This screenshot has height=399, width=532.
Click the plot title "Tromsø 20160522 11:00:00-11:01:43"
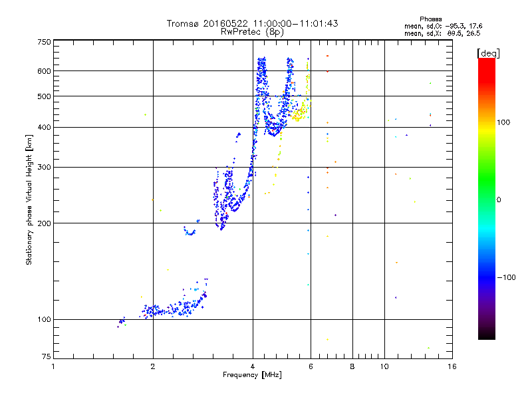[x=252, y=23]
